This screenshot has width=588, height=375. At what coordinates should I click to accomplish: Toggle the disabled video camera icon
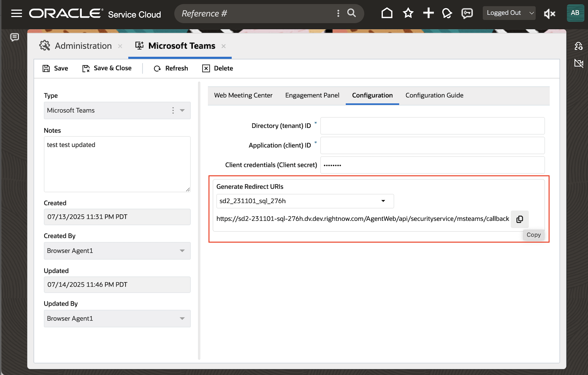[579, 63]
